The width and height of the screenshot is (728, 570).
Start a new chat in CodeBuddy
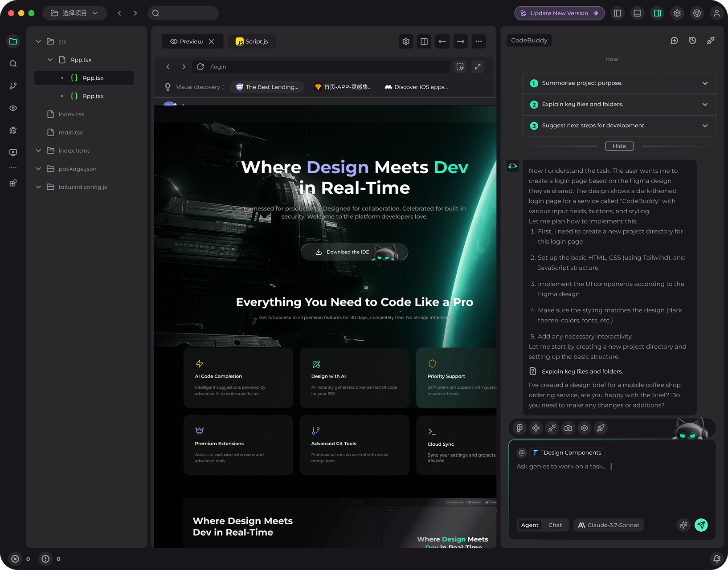[674, 40]
